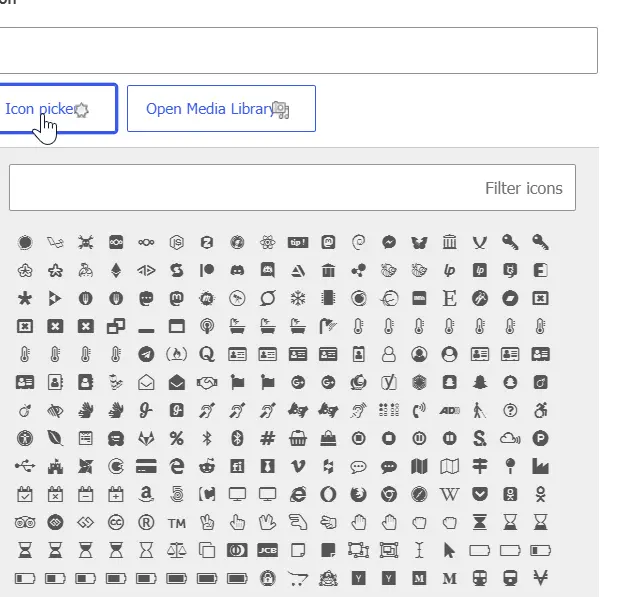Image resolution: width=619 pixels, height=597 pixels.
Task: Select the Google Drive triangle icon
Action: point(298,270)
